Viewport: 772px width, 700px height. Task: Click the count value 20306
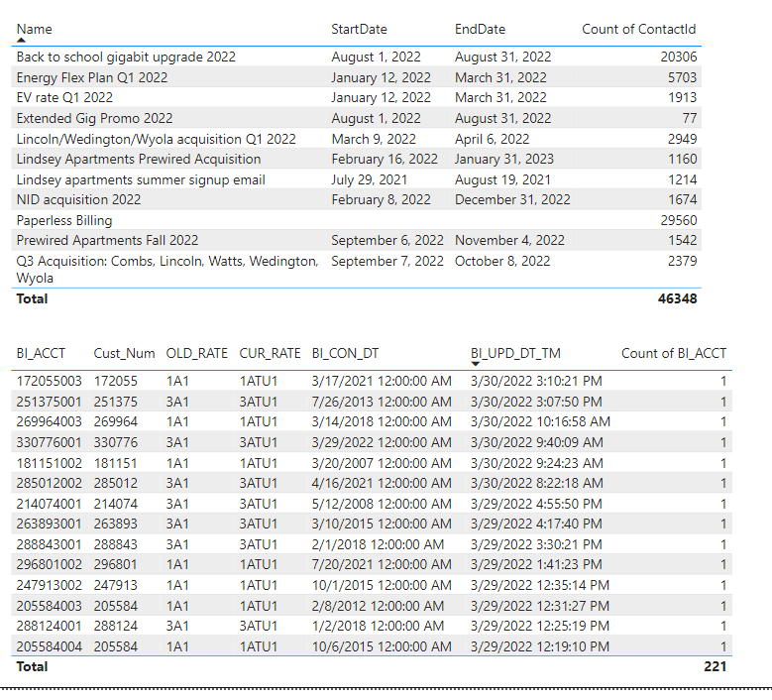pyautogui.click(x=679, y=58)
